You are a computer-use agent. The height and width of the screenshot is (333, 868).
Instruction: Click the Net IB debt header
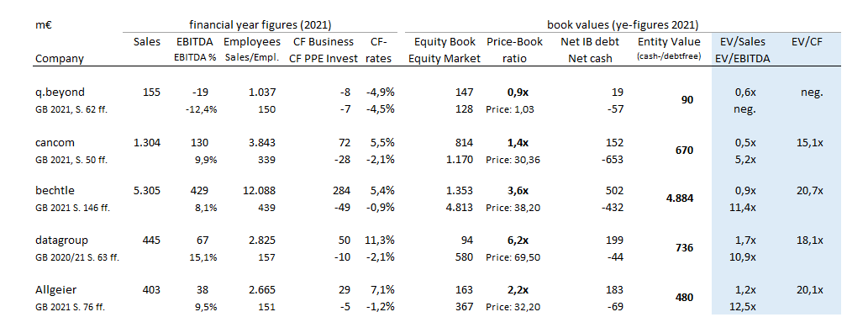coord(590,42)
